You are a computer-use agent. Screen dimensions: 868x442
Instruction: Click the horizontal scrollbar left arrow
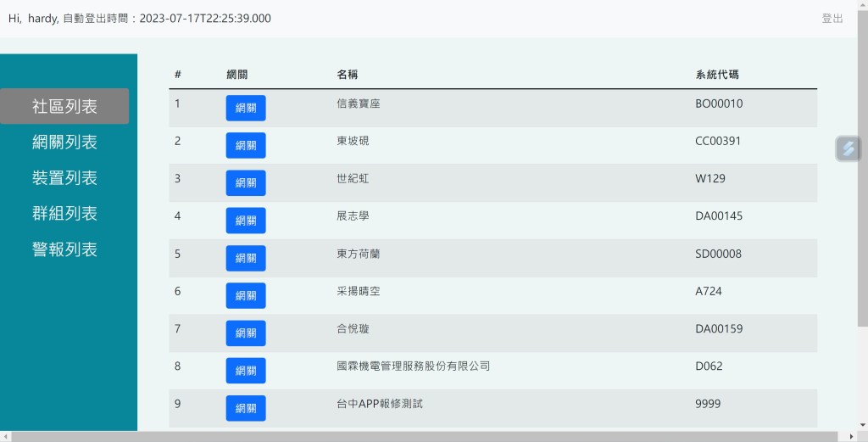click(5, 436)
